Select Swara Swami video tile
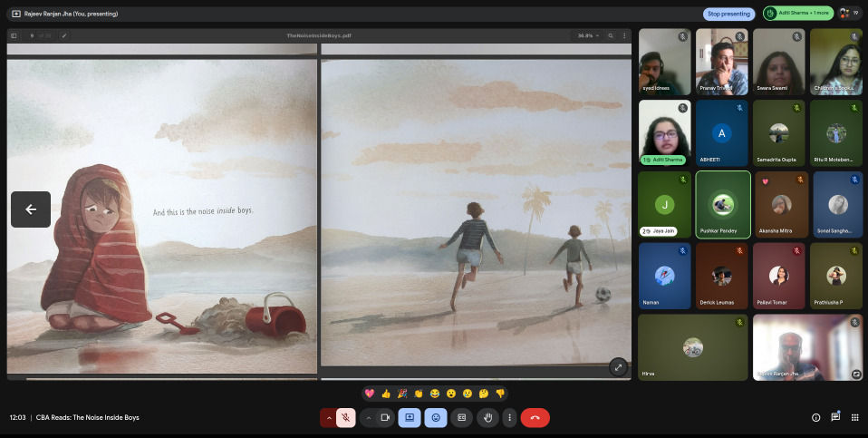The width and height of the screenshot is (868, 438). point(779,62)
